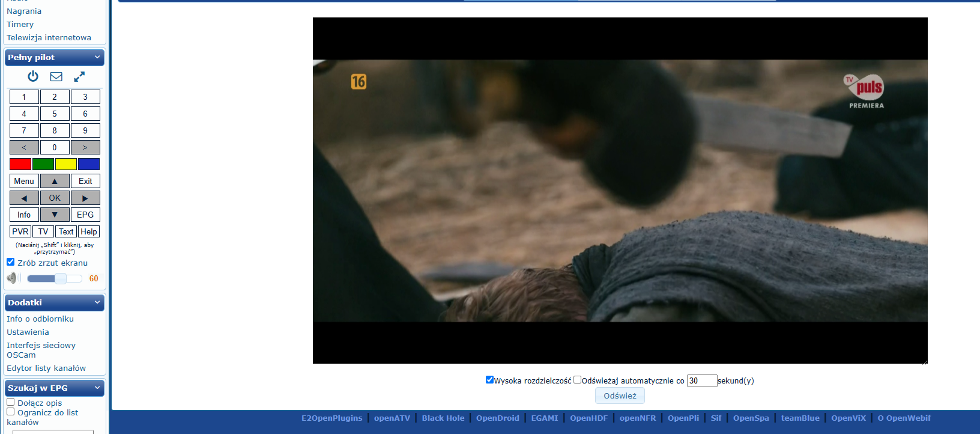The width and height of the screenshot is (980, 434).
Task: Open 'Info o odbiorniku' item
Action: click(x=40, y=319)
